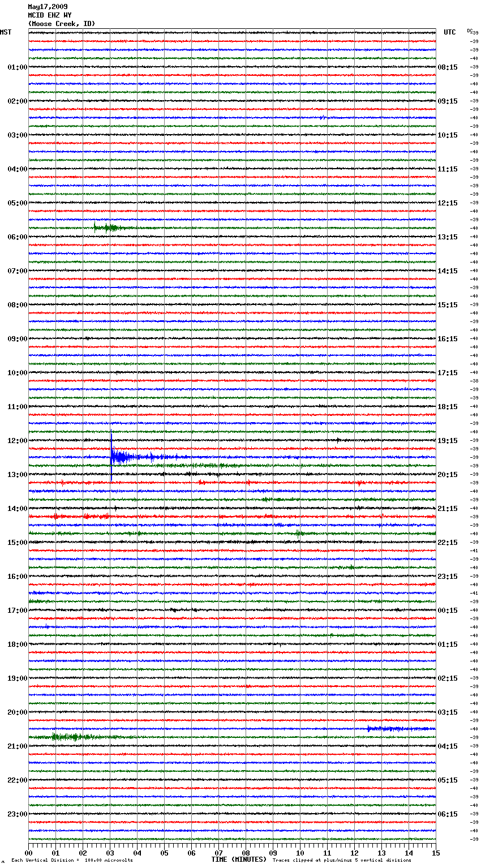Screen dimensions: 481x868
Task: Pick the 20:00 MST time label
Action: [18, 712]
